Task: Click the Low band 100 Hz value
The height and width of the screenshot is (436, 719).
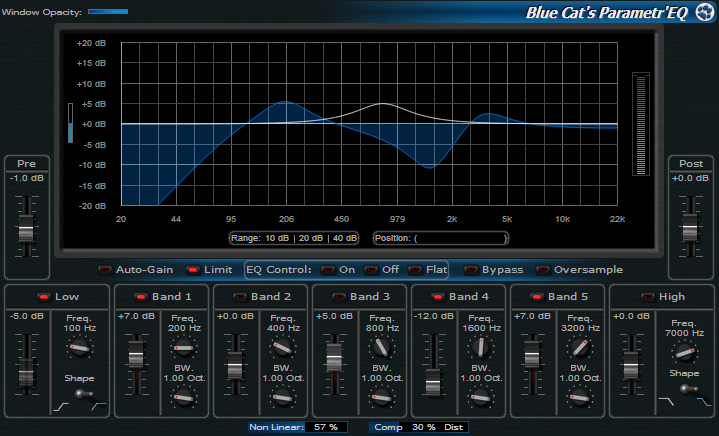Action: point(80,328)
